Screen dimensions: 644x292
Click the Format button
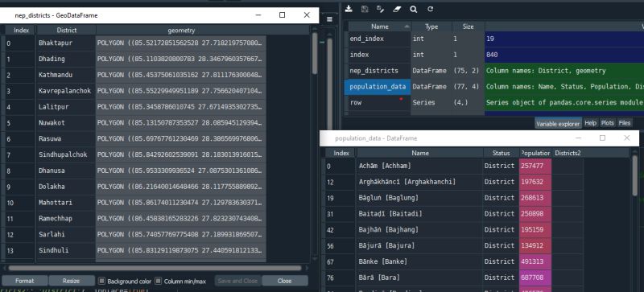[x=25, y=281]
